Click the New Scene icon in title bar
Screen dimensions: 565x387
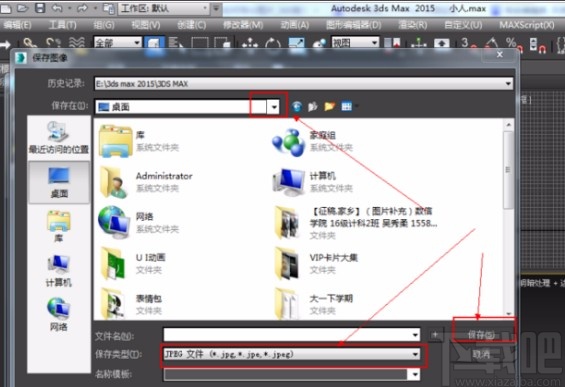(5, 8)
